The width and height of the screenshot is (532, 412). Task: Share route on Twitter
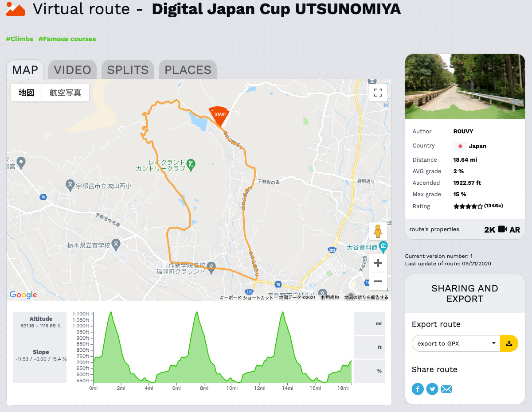[x=432, y=389]
